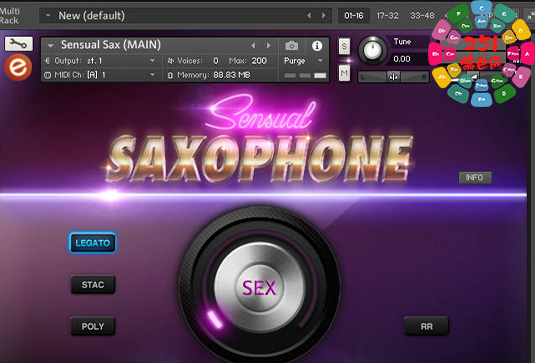Click the Sensual Sax (MAIN) instrument title
Image resolution: width=535 pixels, height=363 pixels.
111,45
